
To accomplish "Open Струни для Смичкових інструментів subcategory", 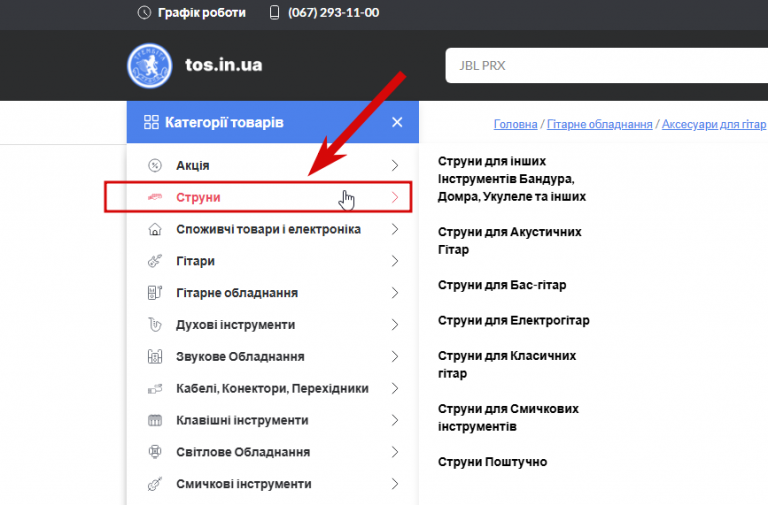I will (508, 417).
